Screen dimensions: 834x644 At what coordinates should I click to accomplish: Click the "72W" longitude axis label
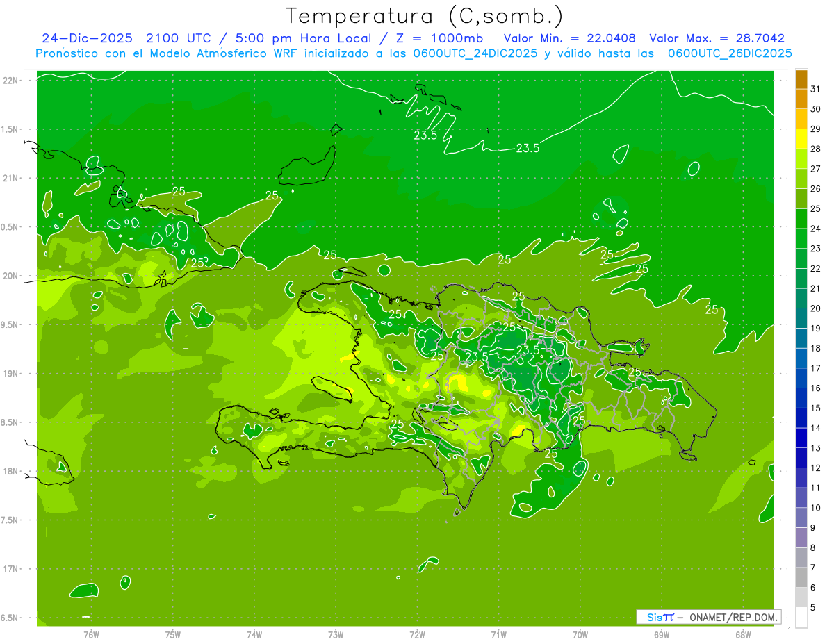pyautogui.click(x=417, y=634)
